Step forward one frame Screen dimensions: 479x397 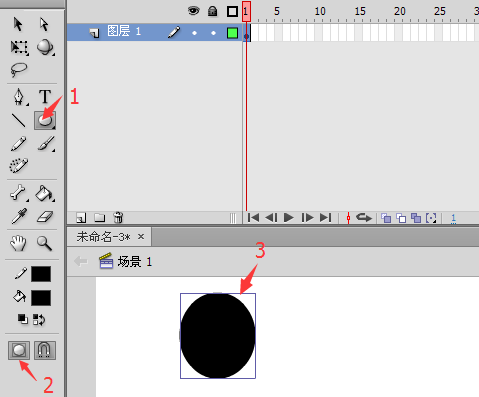click(307, 218)
